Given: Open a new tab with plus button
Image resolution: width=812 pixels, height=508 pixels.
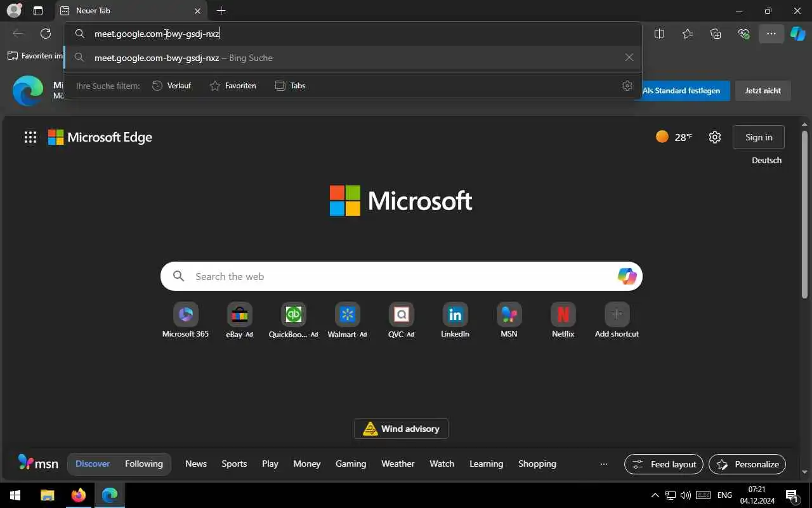Looking at the screenshot, I should click(x=221, y=11).
